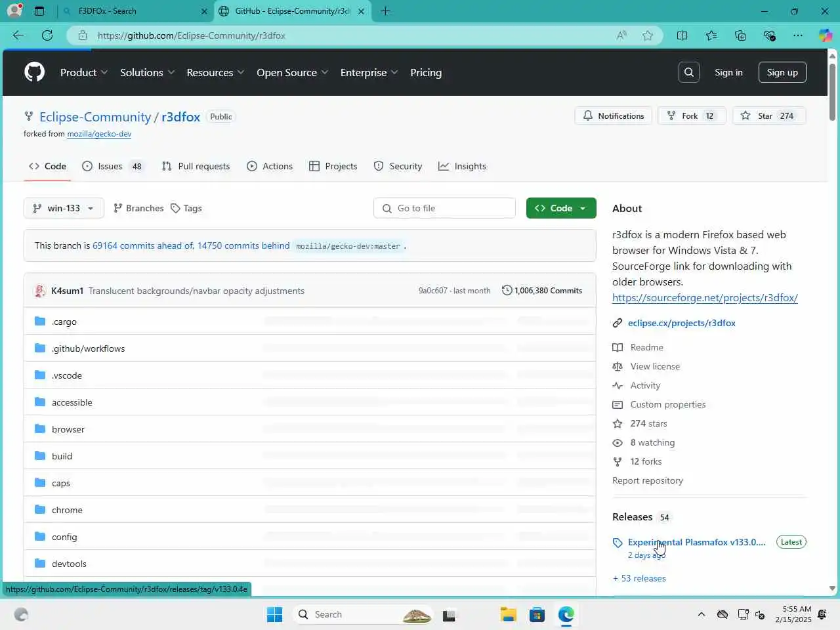840x630 pixels.
Task: Open the .cargo folder
Action: pos(64,322)
